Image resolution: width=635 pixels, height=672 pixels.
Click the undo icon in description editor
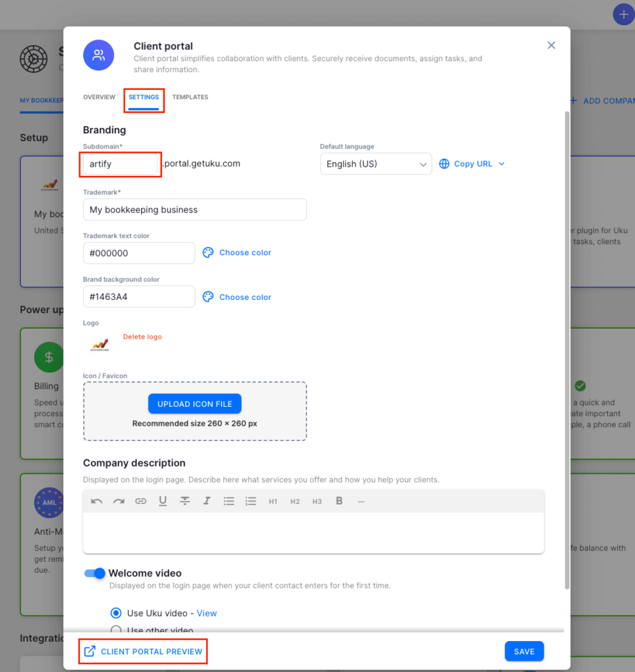point(96,501)
